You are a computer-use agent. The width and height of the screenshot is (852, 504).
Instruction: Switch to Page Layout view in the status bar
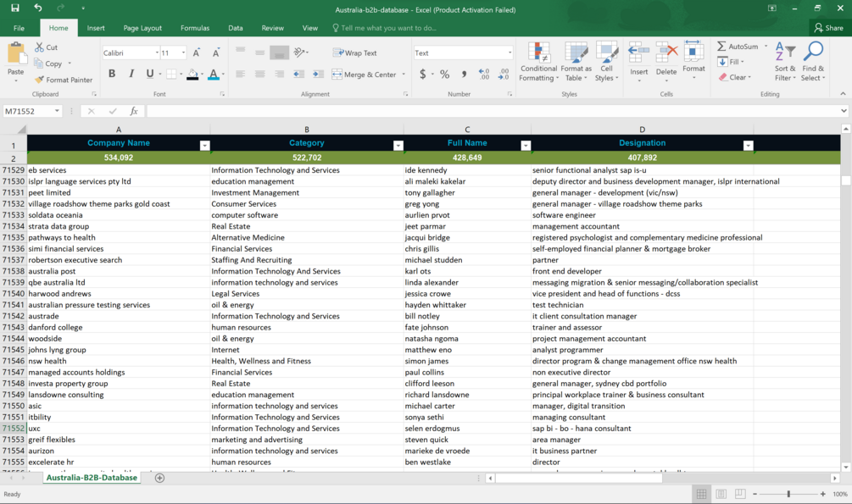[721, 494]
